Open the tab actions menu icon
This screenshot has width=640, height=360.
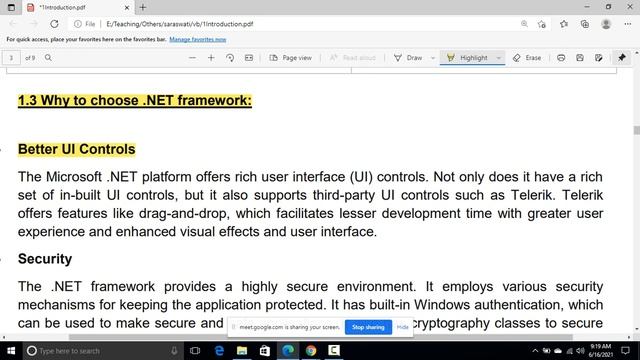pyautogui.click(x=11, y=7)
